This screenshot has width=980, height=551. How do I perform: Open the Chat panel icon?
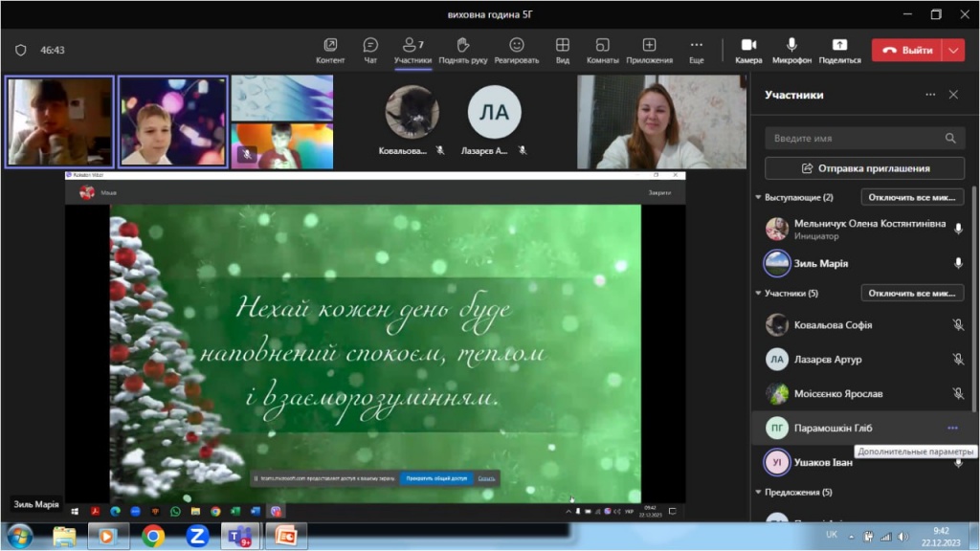pyautogui.click(x=370, y=45)
